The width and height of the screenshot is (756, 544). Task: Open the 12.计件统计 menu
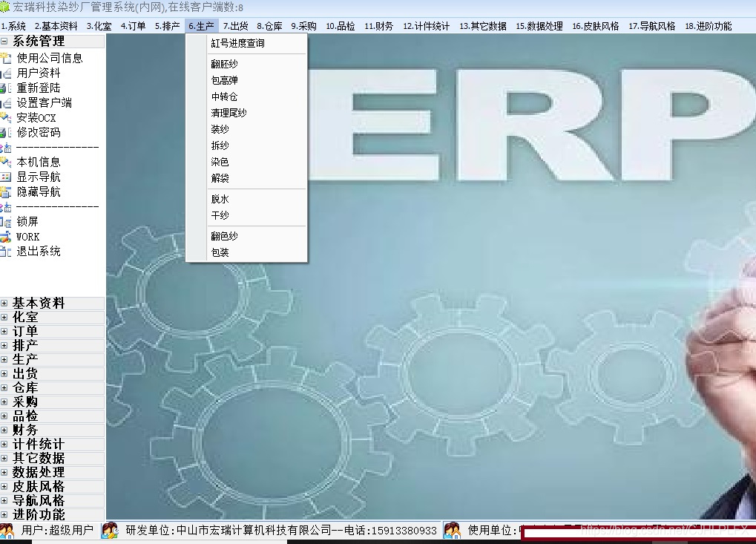point(426,26)
